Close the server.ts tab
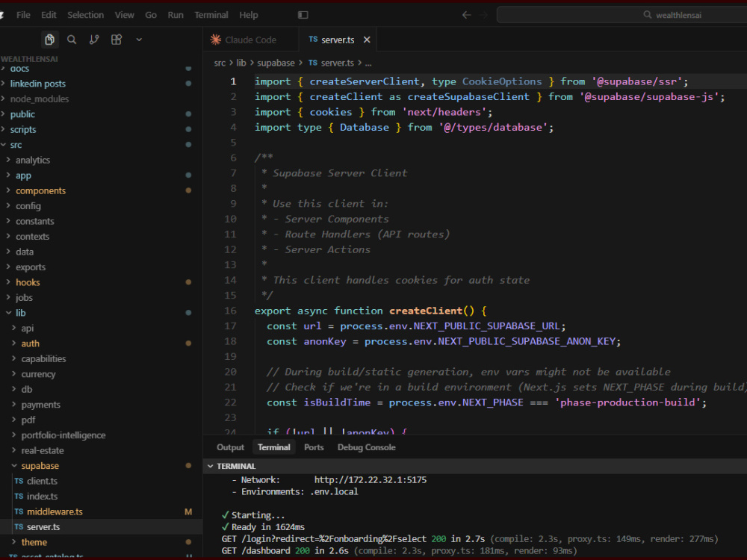 point(367,40)
